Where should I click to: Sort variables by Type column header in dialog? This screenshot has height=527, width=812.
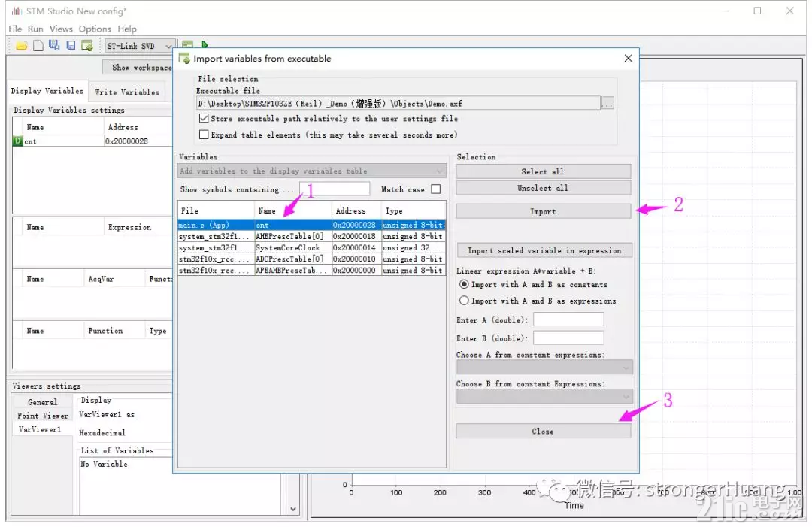(x=414, y=210)
